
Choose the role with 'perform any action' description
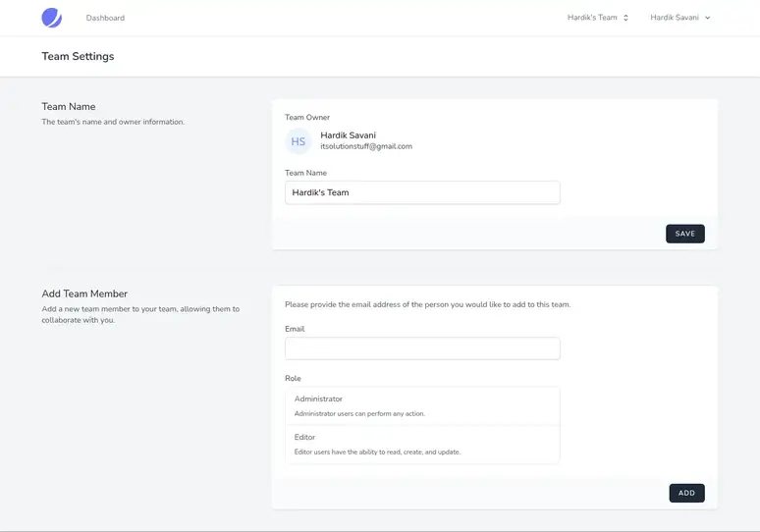tap(422, 406)
